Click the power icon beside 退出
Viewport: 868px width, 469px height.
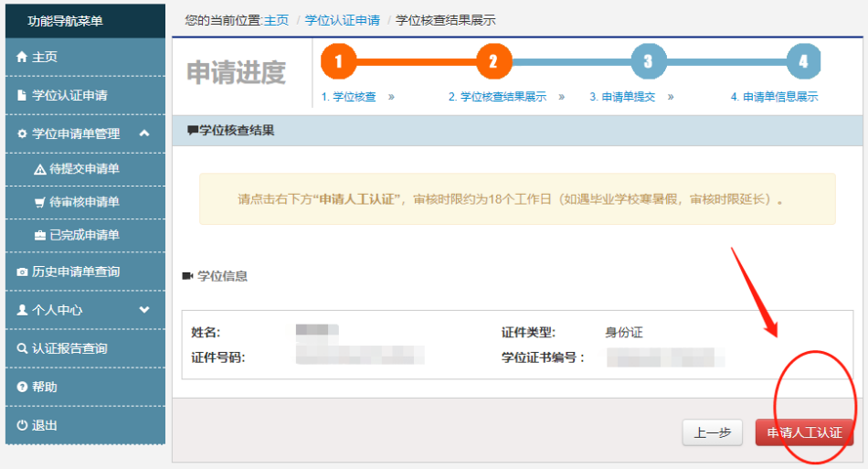click(22, 425)
